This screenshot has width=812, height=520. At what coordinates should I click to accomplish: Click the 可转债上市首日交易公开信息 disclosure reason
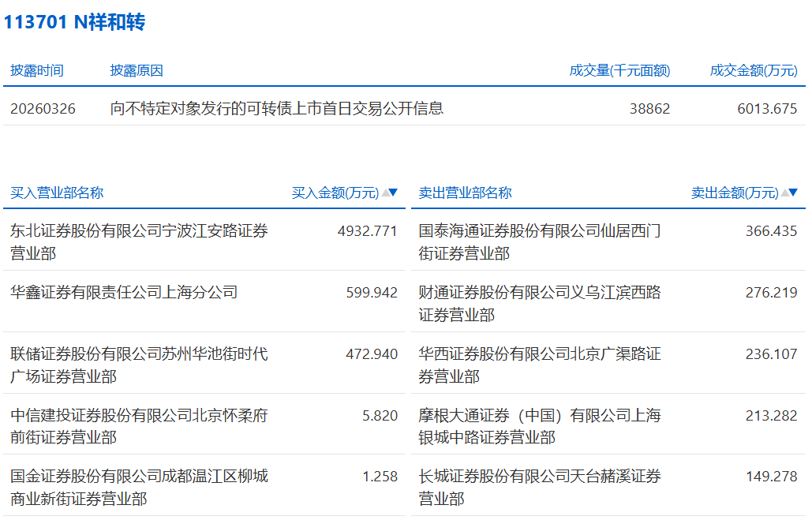point(277,108)
